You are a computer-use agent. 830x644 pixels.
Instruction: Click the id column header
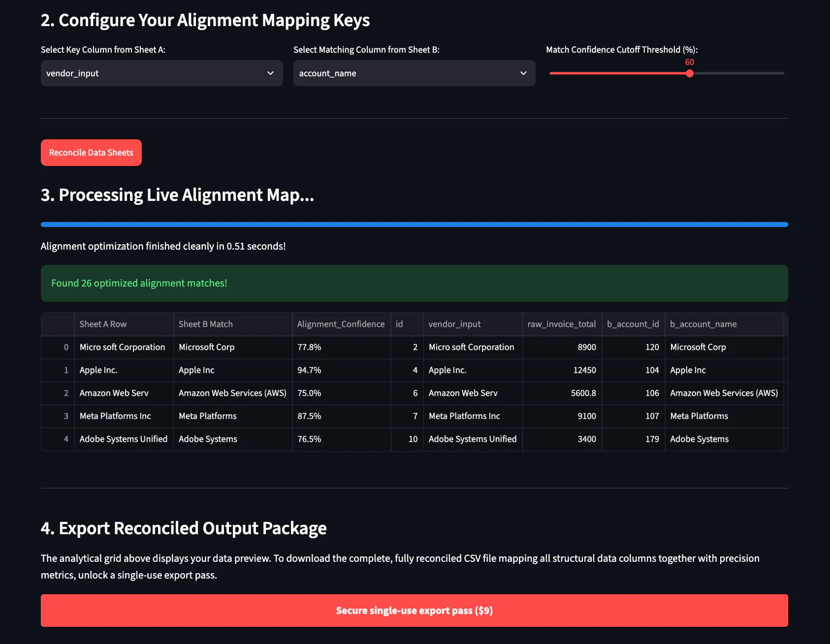click(407, 324)
